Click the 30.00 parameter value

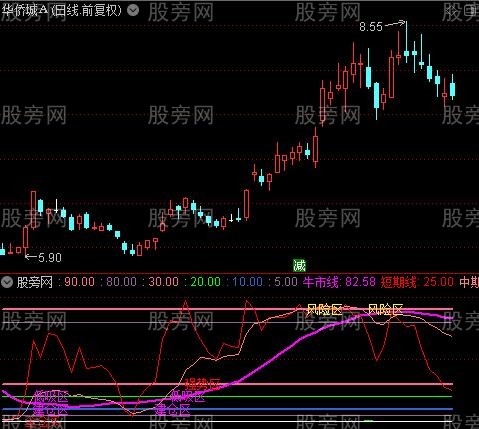pos(163,282)
